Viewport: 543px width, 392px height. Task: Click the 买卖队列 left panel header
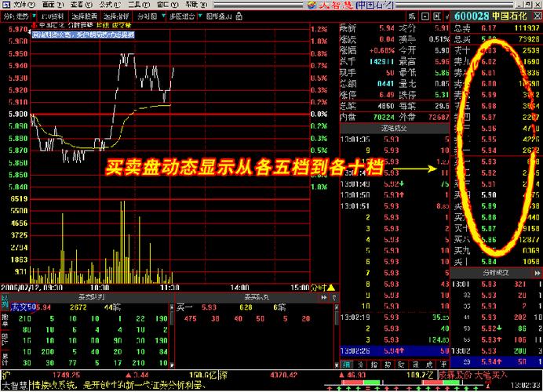tap(91, 297)
